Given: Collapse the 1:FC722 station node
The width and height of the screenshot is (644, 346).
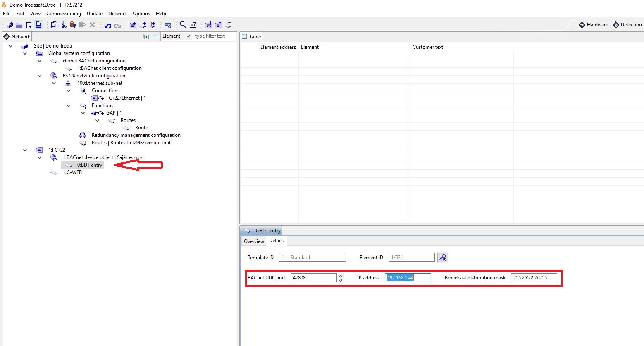Looking at the screenshot, I should click(25, 150).
